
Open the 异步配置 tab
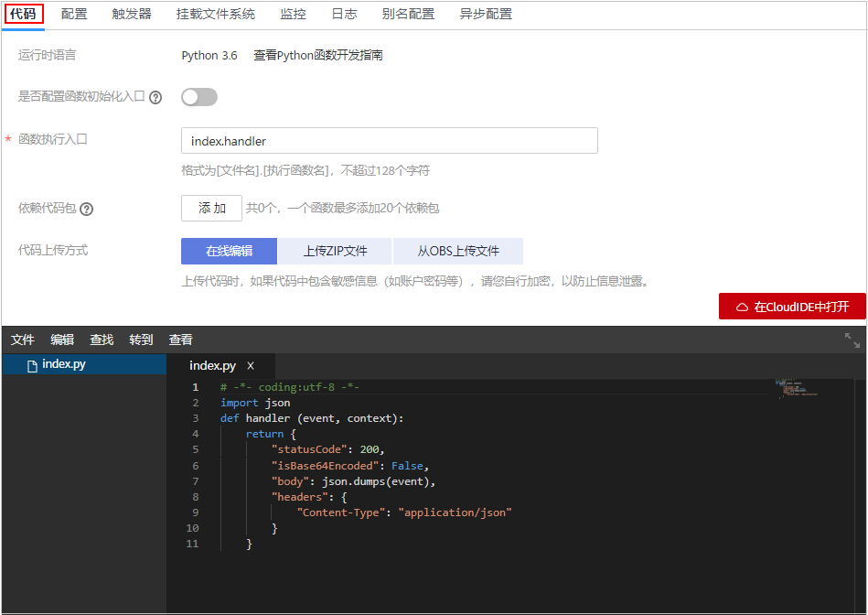486,14
